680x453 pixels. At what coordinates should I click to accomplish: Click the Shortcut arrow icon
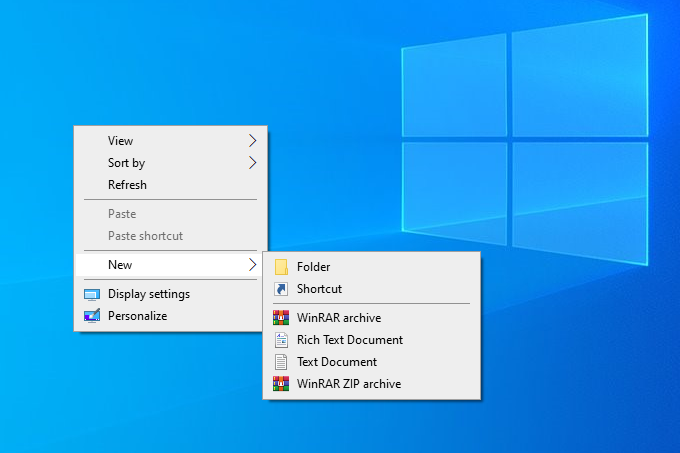281,289
